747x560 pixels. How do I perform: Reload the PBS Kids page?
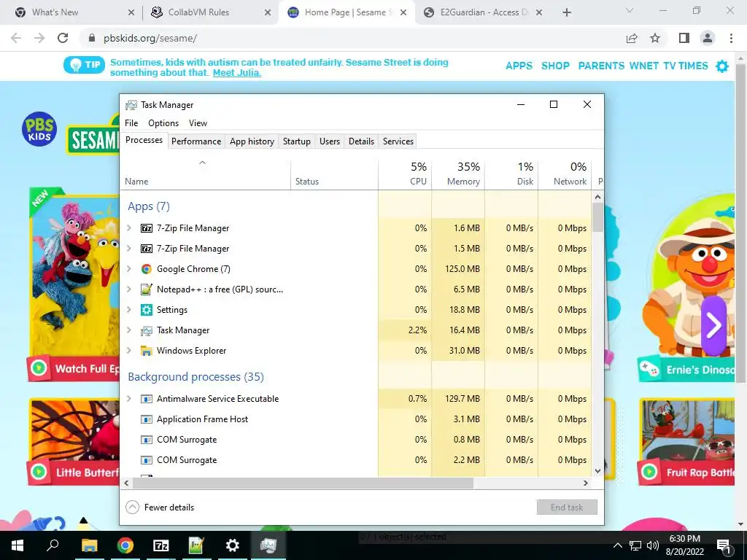tap(63, 38)
